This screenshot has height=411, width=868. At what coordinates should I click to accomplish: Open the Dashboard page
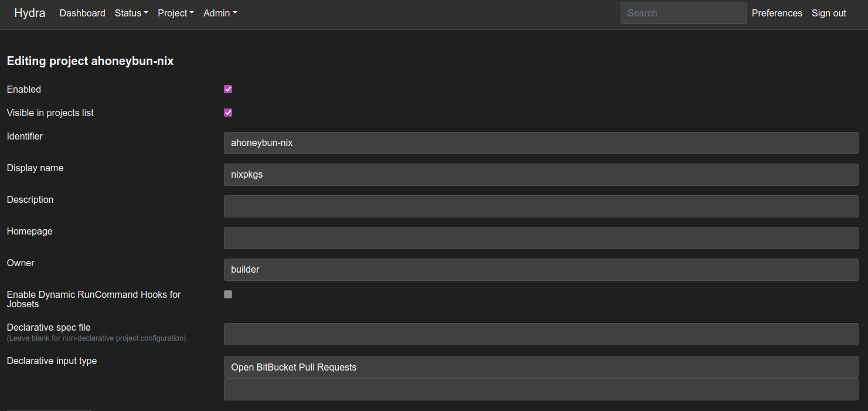pos(82,13)
